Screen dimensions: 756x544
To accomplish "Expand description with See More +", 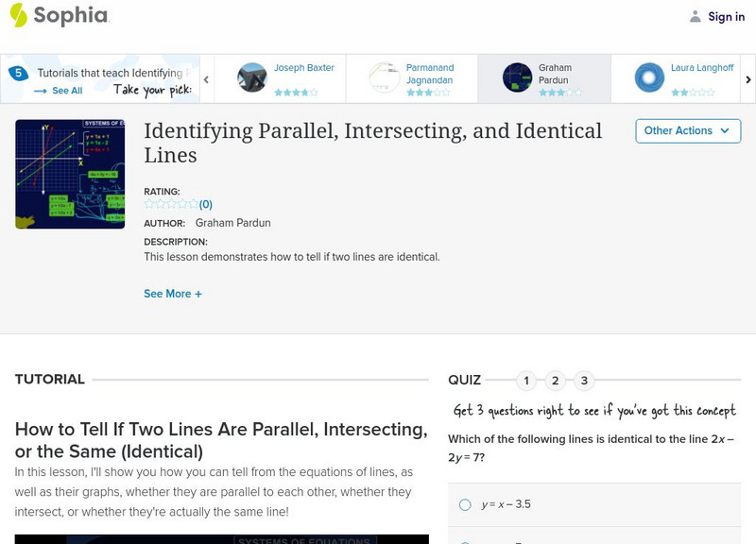I will 173,294.
